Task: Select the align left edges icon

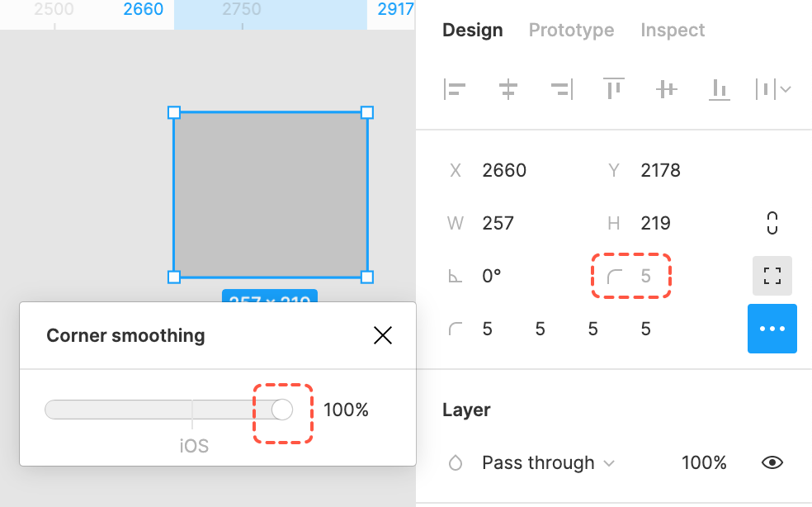Action: point(455,89)
